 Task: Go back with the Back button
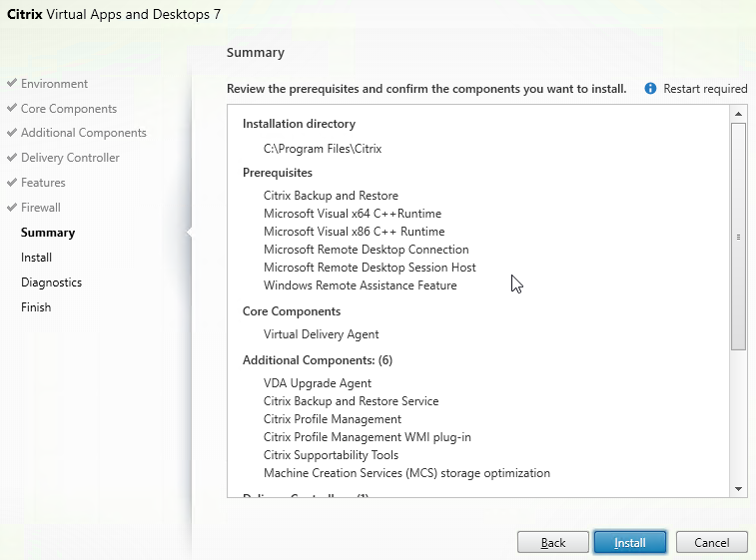552,543
